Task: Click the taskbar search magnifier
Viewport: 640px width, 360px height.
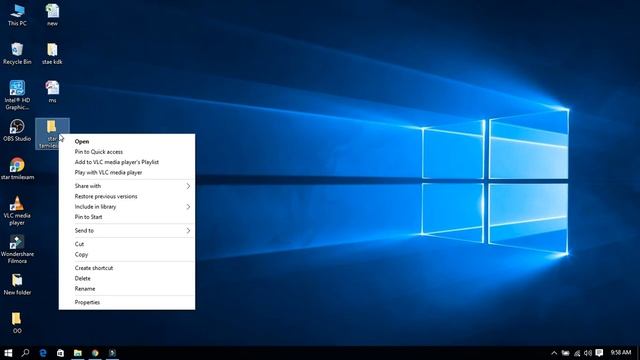Action: [x=25, y=353]
